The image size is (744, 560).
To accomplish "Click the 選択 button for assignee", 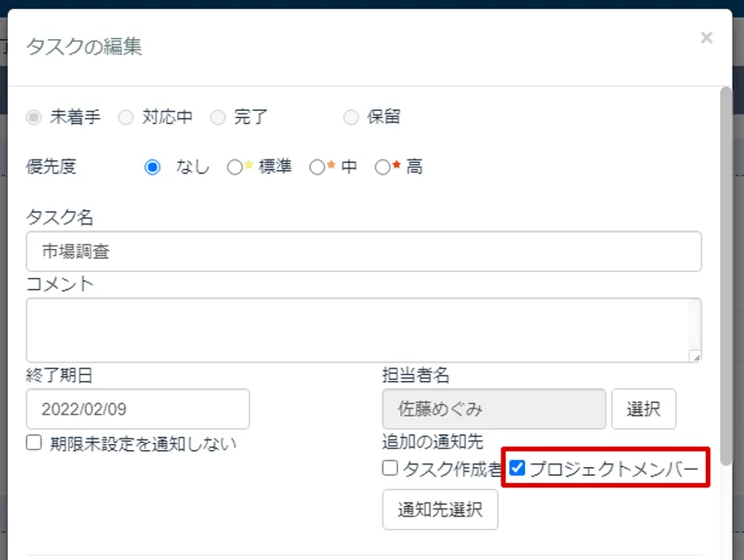I will pos(643,409).
